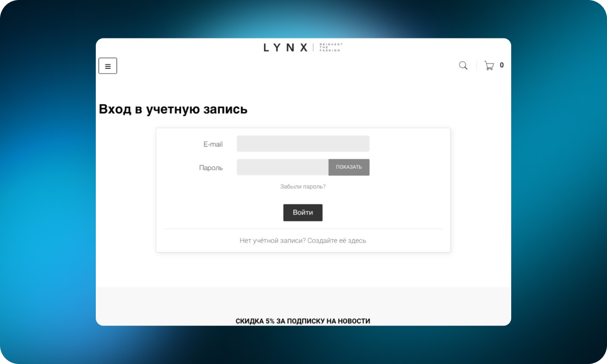Go to the LYNX logo homepage
This screenshot has width=607, height=364.
click(303, 47)
